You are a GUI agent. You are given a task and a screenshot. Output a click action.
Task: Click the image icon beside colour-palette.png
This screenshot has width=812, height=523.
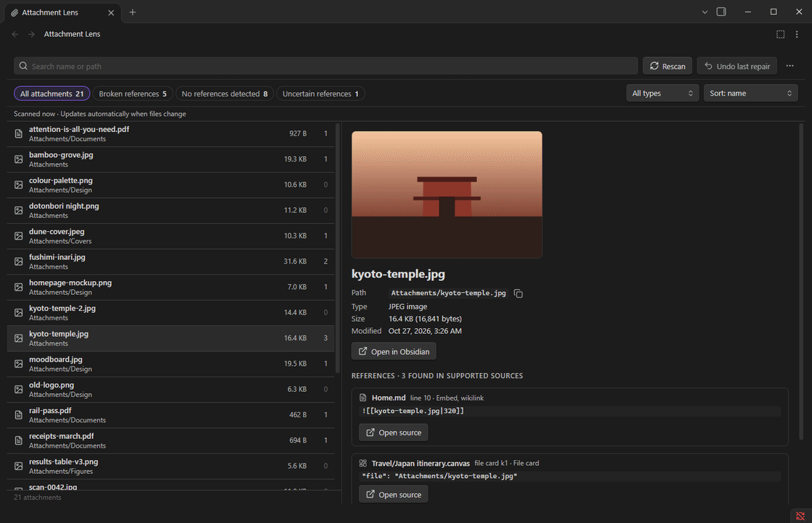[x=19, y=185]
